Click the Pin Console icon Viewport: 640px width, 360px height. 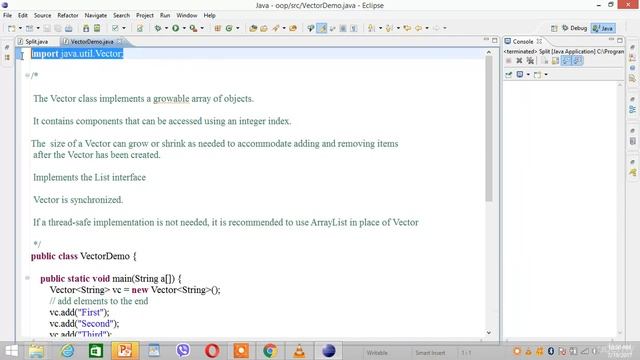(509, 75)
